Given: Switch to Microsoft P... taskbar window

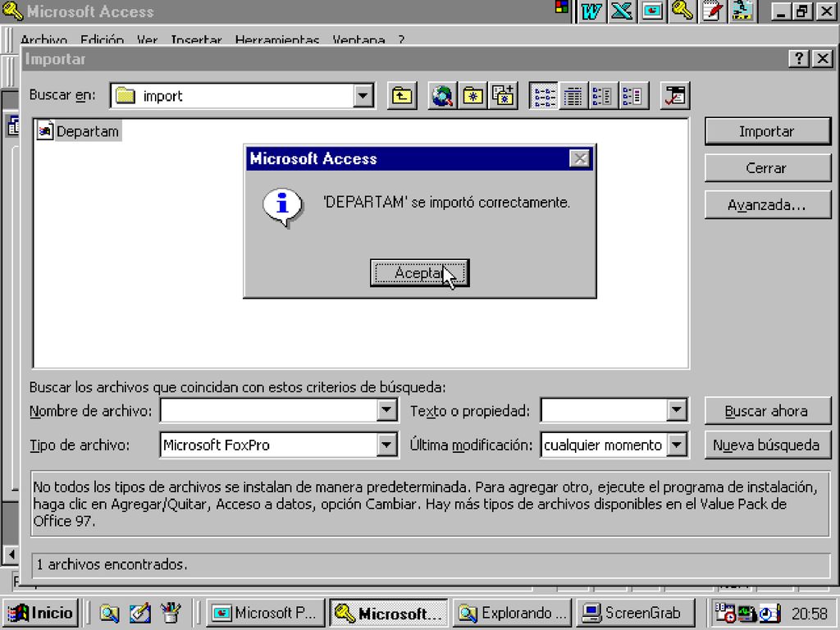Looking at the screenshot, I should (266, 613).
